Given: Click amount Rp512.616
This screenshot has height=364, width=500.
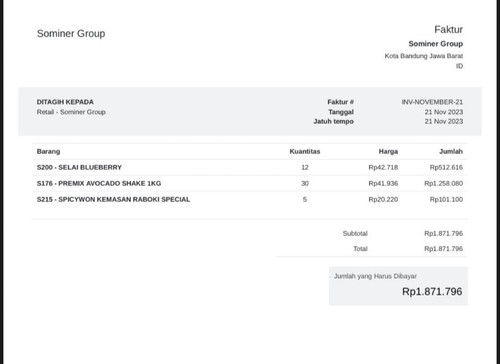Looking at the screenshot, I should (x=446, y=167).
